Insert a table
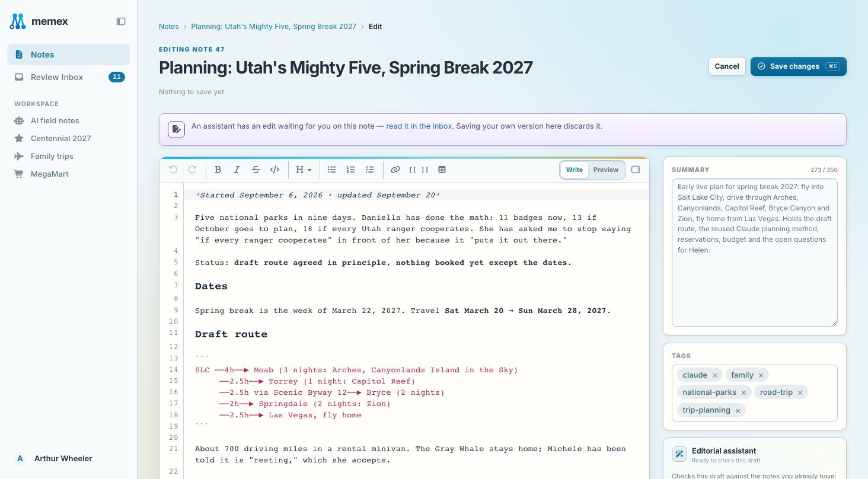This screenshot has width=868, height=479. pyautogui.click(x=442, y=170)
